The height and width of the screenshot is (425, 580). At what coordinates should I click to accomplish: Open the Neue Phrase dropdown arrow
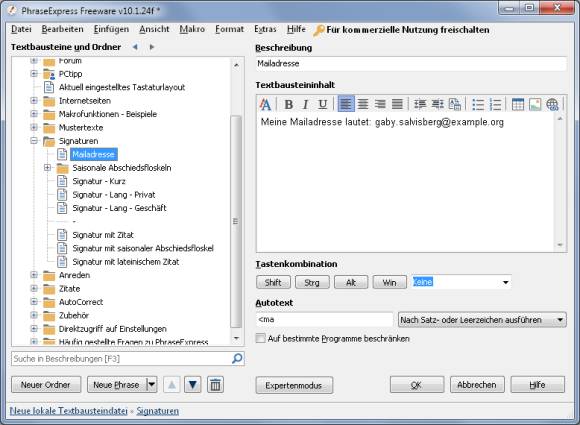click(x=152, y=385)
